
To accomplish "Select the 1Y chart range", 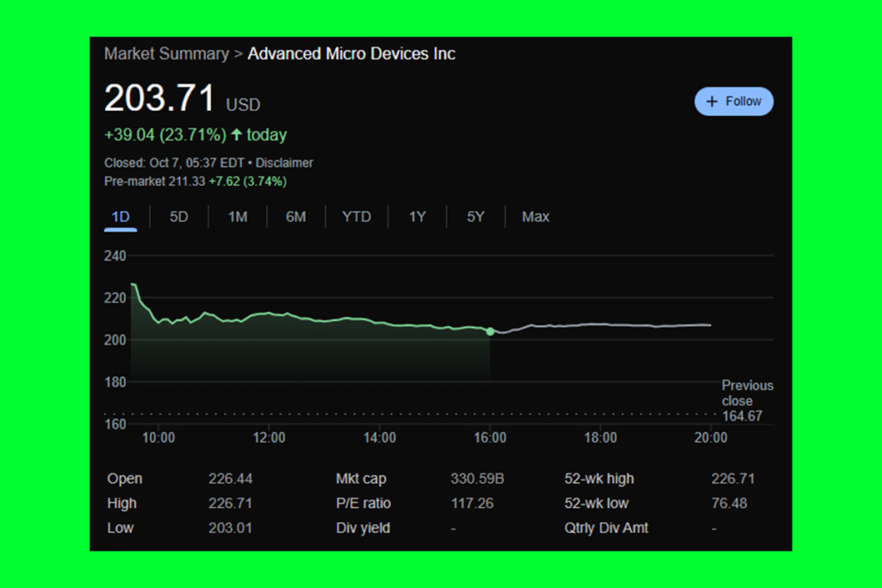I will [x=417, y=217].
